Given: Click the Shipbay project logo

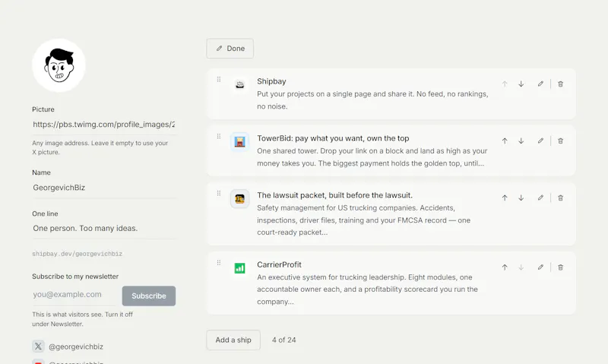Looking at the screenshot, I should tap(239, 84).
